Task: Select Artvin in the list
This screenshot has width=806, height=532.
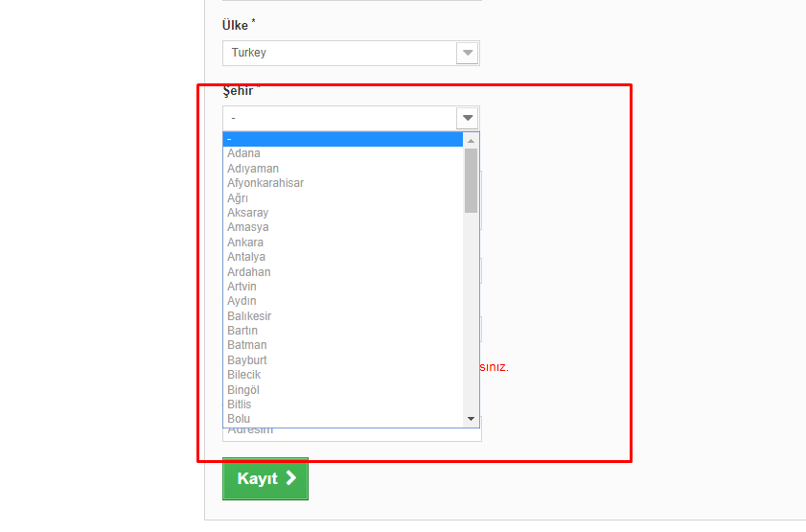Action: coord(242,287)
